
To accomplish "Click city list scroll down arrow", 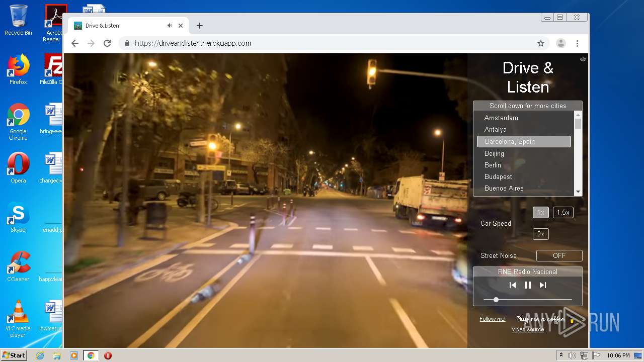I will (x=578, y=192).
